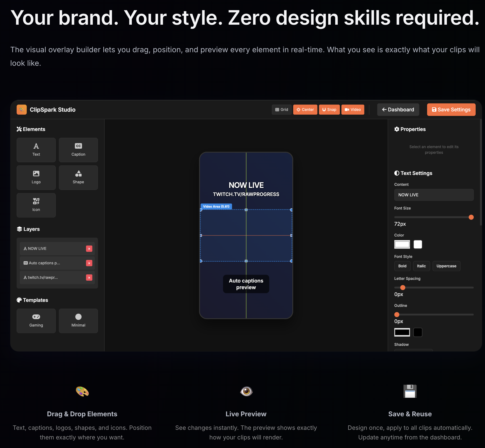The image size is (485, 448).
Task: Open the Gaming template
Action: (36, 321)
